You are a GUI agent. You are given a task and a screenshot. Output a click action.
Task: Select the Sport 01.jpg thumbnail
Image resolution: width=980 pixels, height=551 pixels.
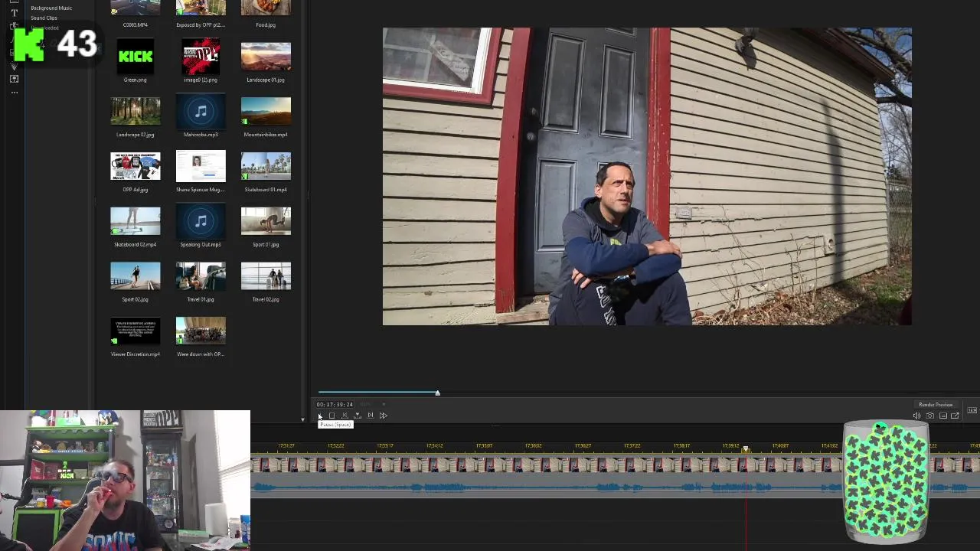(x=266, y=221)
